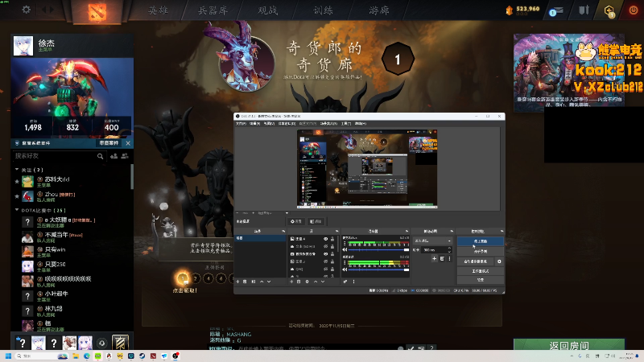
Task: Mute the second audio mixer channel speaker
Action: tap(345, 269)
